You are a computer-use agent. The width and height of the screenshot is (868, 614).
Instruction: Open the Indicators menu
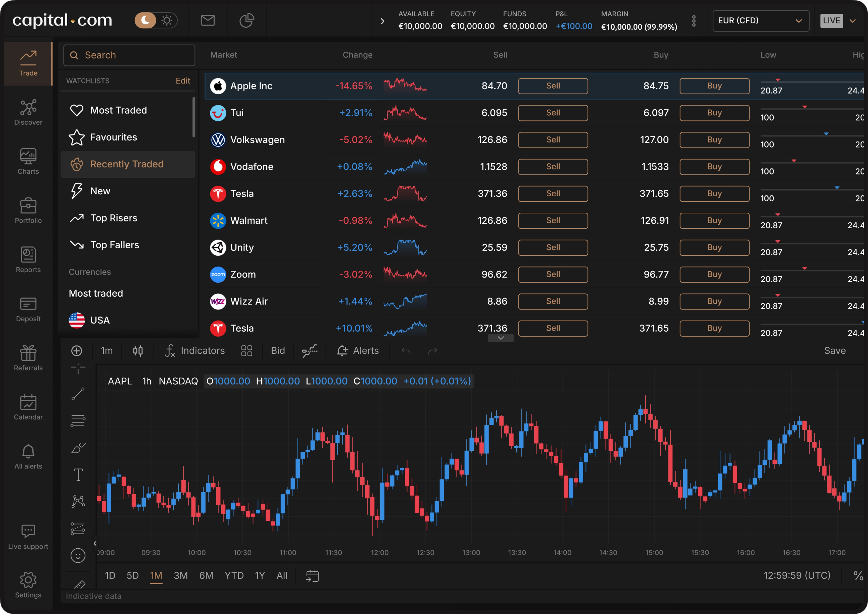[195, 351]
